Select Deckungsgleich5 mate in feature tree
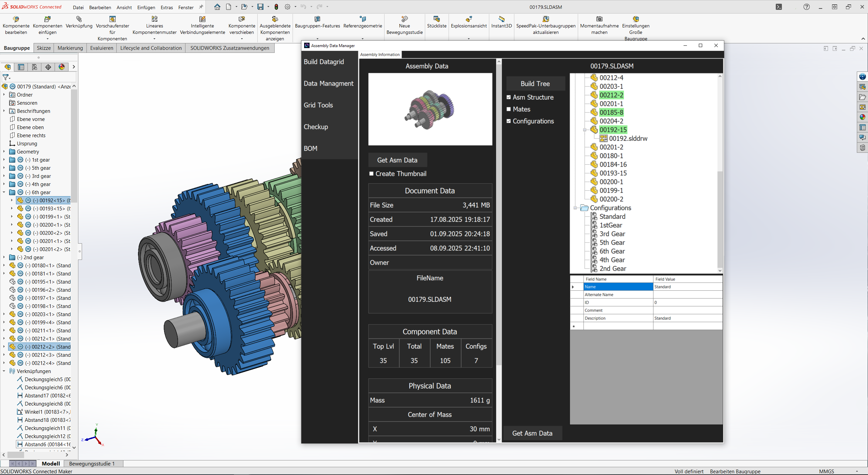Screen dimensions: 868x475 [44, 379]
